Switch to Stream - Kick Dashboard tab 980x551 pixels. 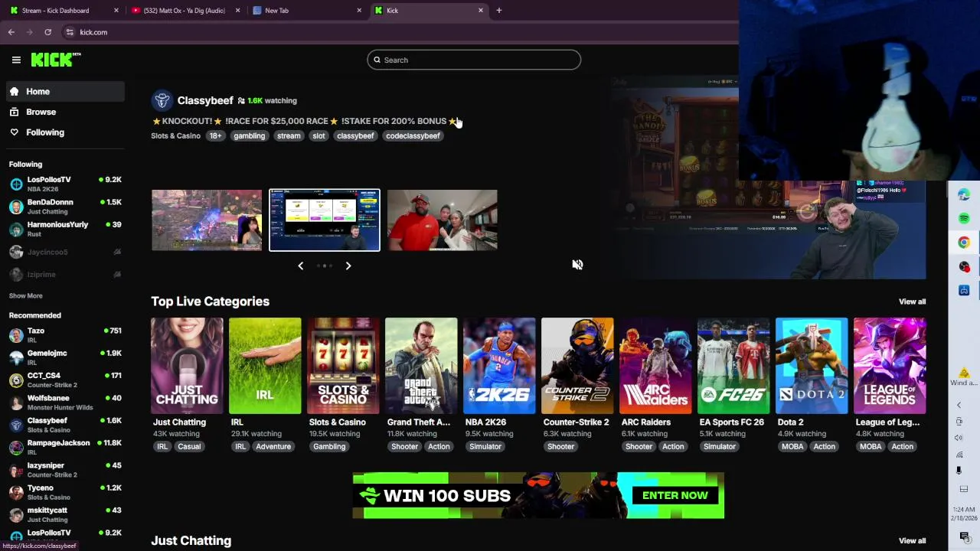click(x=63, y=11)
